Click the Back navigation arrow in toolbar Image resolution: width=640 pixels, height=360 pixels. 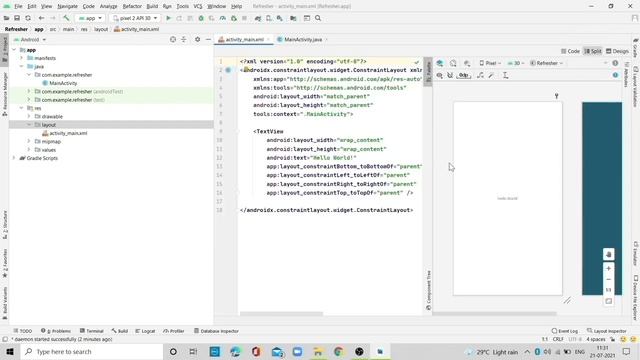pyautogui.click(x=41, y=18)
